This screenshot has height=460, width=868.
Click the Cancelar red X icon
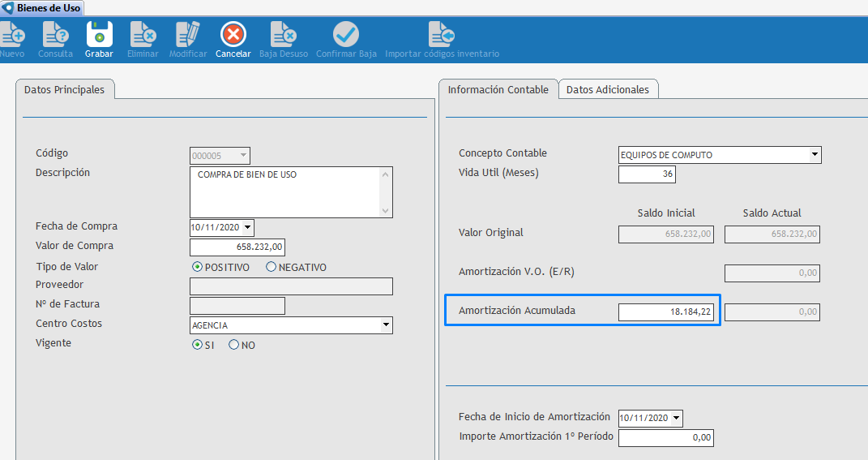point(233,35)
